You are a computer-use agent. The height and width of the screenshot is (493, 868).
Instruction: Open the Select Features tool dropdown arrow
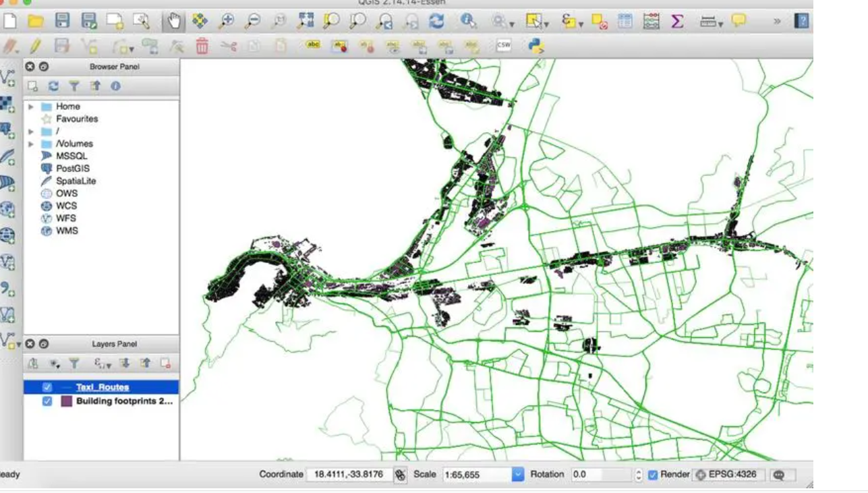546,25
